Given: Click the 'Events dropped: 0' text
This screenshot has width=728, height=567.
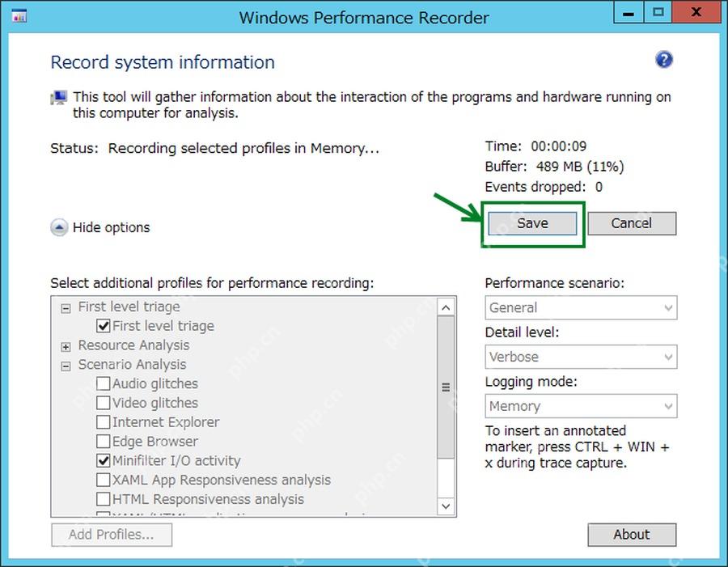Looking at the screenshot, I should tap(544, 187).
